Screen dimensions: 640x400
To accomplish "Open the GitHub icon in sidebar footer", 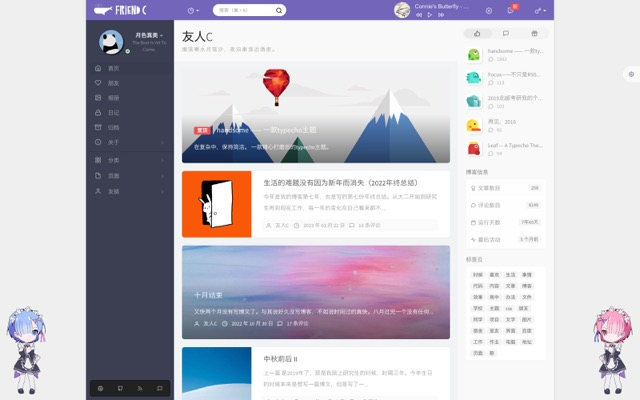I will pyautogui.click(x=119, y=388).
